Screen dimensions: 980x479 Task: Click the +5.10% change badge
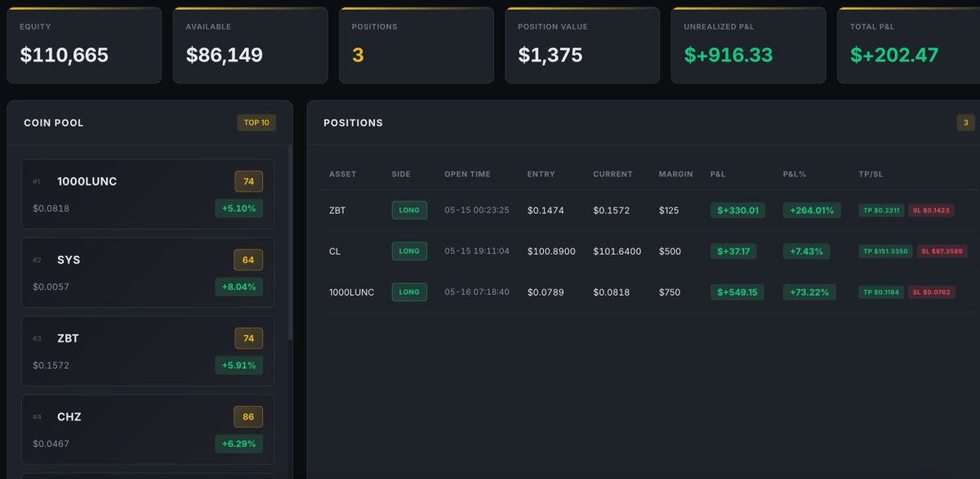coord(238,208)
